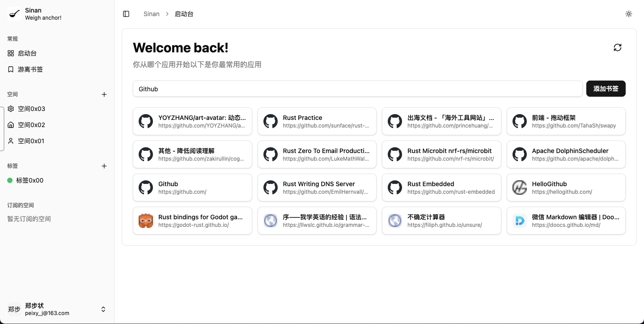Open 游离书签 in the sidebar
Image resolution: width=644 pixels, height=324 pixels.
(x=57, y=69)
